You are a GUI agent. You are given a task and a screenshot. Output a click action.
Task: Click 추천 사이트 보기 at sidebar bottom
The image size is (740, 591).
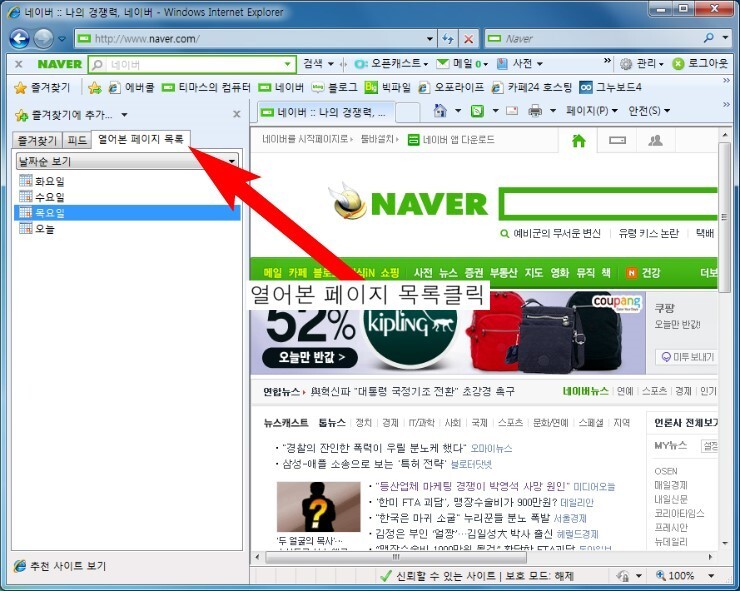60,566
